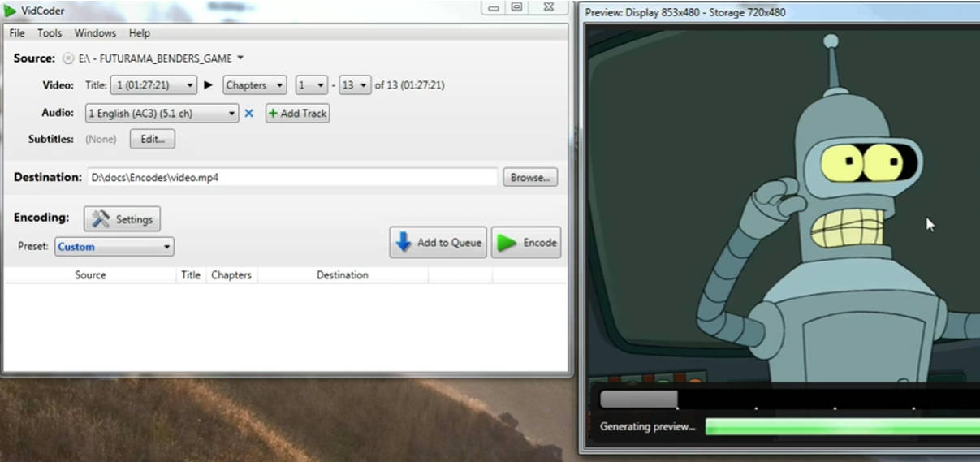
Task: Open the Preset dropdown showing Custom
Action: tap(114, 247)
